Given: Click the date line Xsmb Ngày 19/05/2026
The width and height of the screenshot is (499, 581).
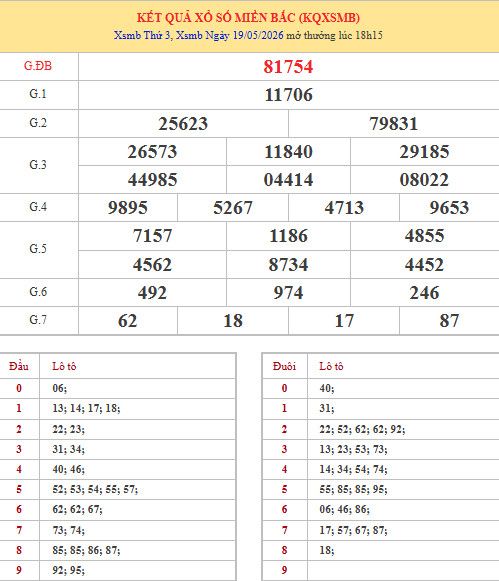Looking at the screenshot, I should click(x=230, y=36).
